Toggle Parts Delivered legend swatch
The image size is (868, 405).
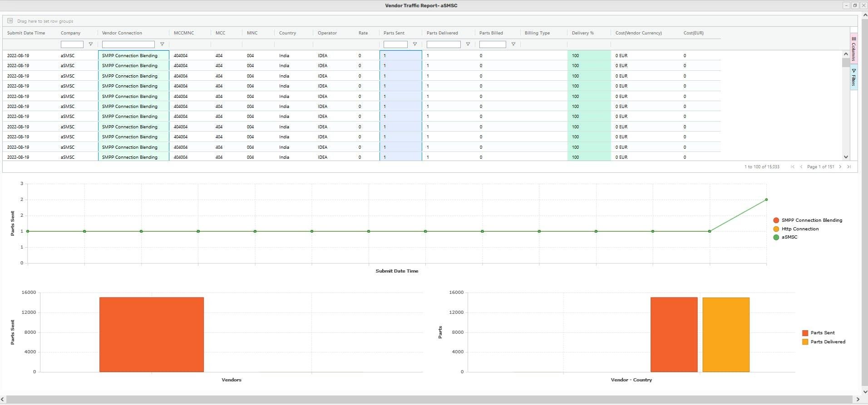click(x=805, y=342)
